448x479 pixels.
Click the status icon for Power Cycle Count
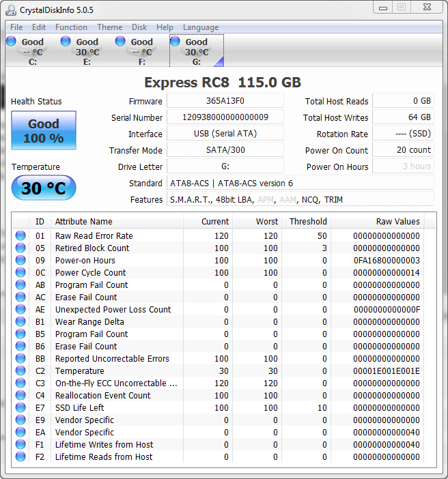[20, 273]
